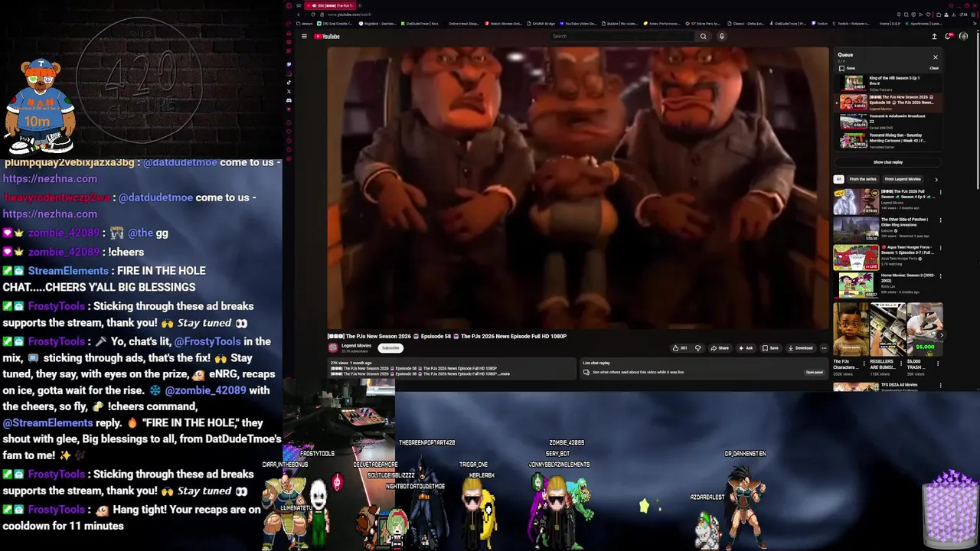Click StreamElements username in chat
980x551 pixels.
[x=68, y=271]
